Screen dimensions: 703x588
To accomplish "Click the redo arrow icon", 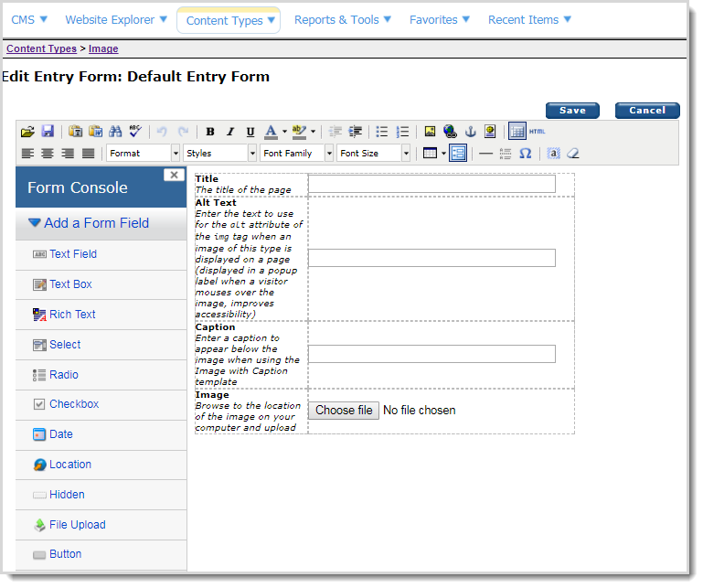I will pos(183,132).
